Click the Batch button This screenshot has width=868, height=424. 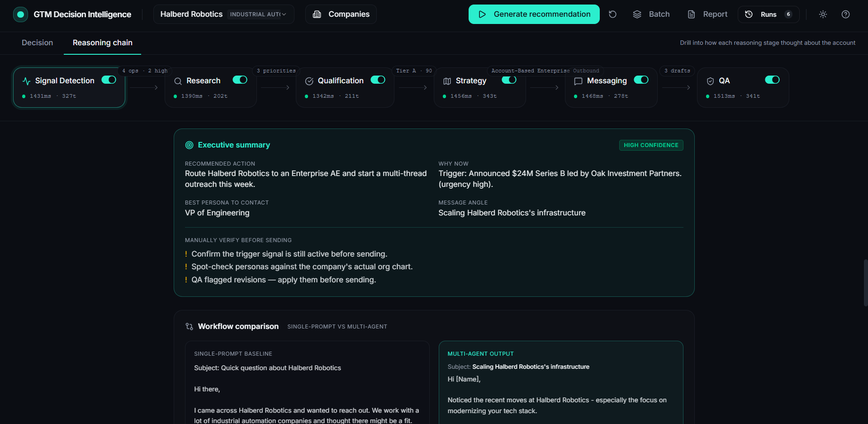(651, 14)
